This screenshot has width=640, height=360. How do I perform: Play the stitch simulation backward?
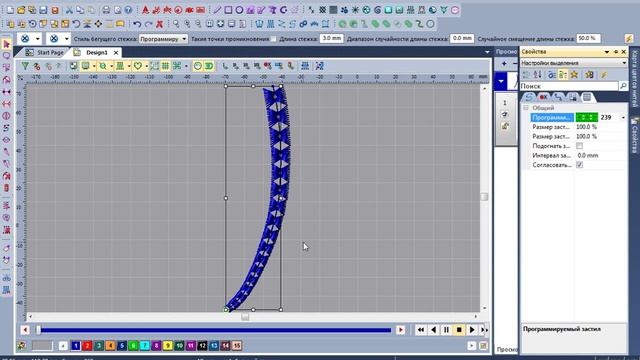pos(433,330)
